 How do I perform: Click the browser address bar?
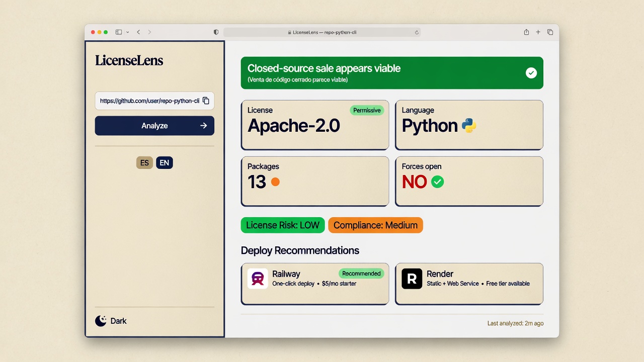point(322,32)
